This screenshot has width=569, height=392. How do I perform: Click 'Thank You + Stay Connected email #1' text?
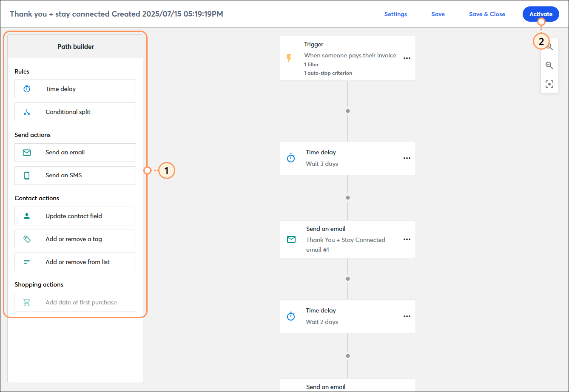(345, 244)
